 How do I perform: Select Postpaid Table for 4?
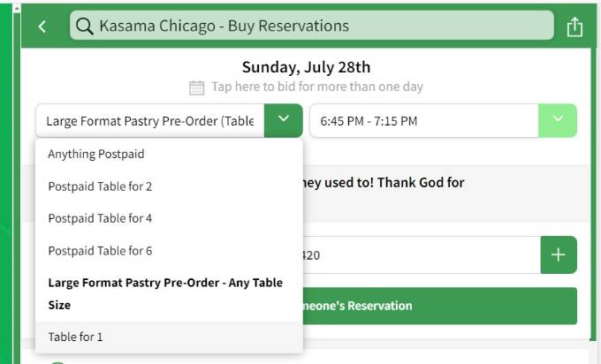click(x=100, y=218)
